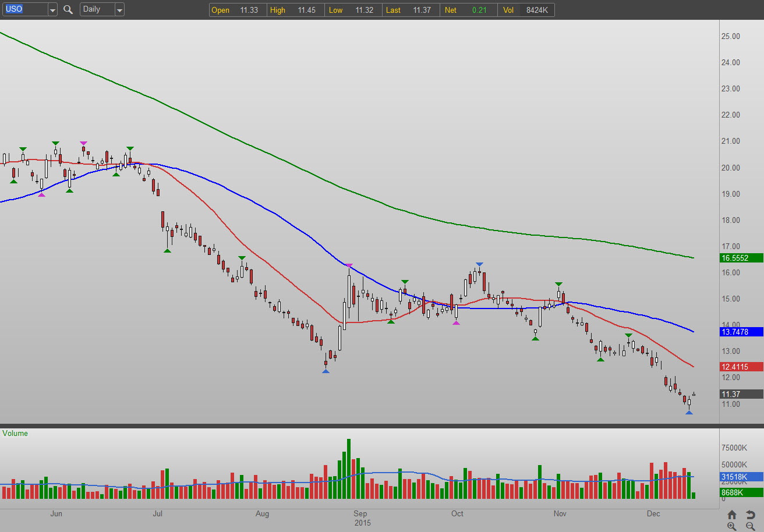The image size is (764, 532).
Task: Zoom out using the minus magnifier icon
Action: pos(751,526)
